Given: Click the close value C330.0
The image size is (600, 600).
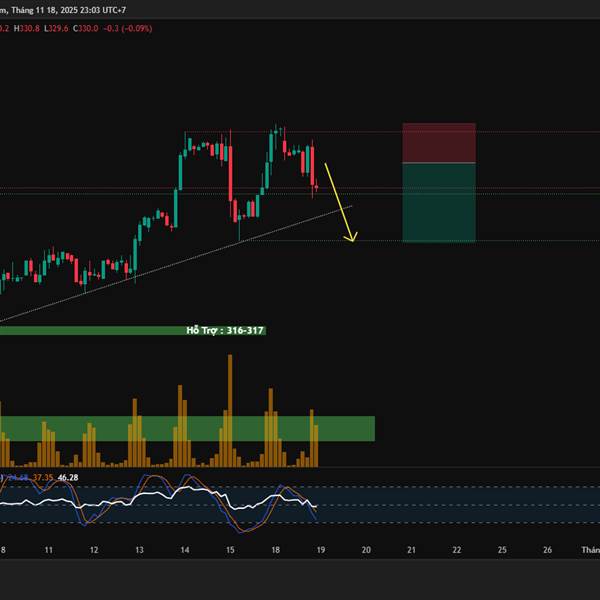Looking at the screenshot, I should (x=85, y=29).
